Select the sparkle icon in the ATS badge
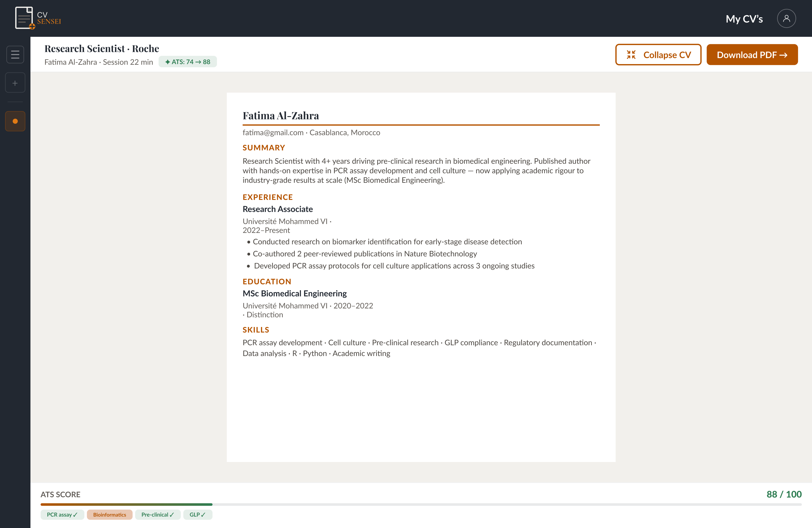The width and height of the screenshot is (812, 528). 167,62
